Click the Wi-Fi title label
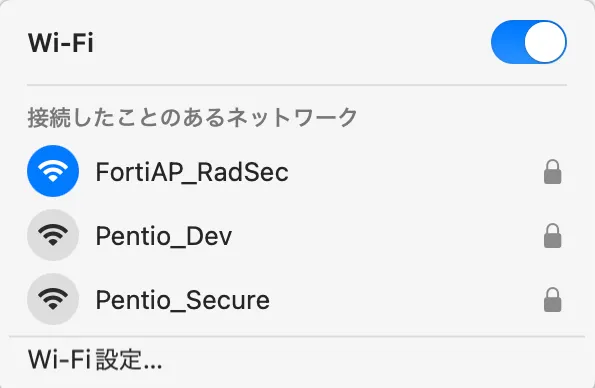This screenshot has height=388, width=595. (x=61, y=43)
